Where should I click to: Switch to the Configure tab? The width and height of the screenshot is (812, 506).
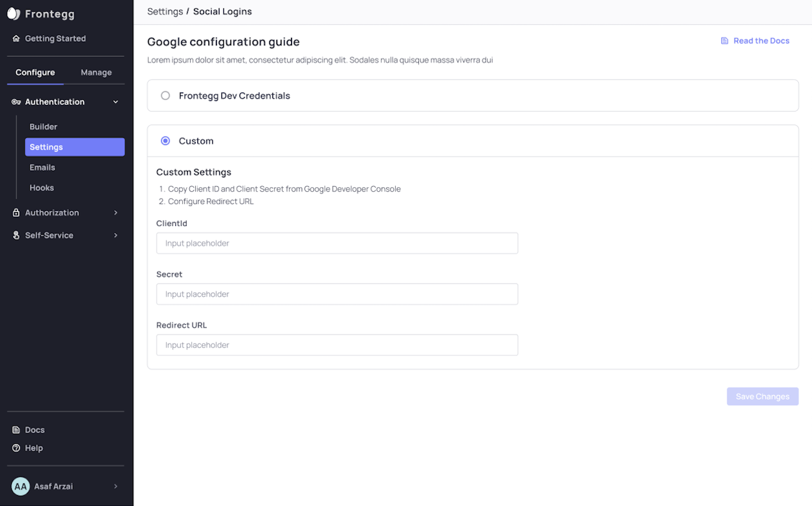click(x=35, y=73)
